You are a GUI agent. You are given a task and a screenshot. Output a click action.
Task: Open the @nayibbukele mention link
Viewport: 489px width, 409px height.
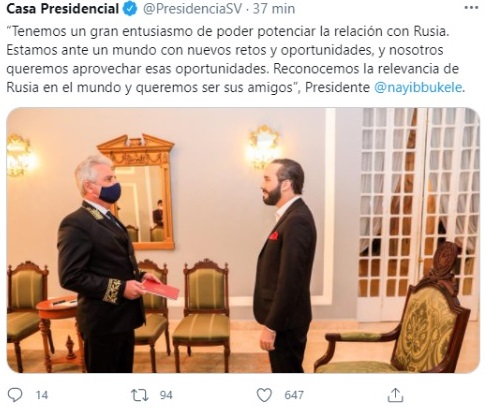click(418, 87)
